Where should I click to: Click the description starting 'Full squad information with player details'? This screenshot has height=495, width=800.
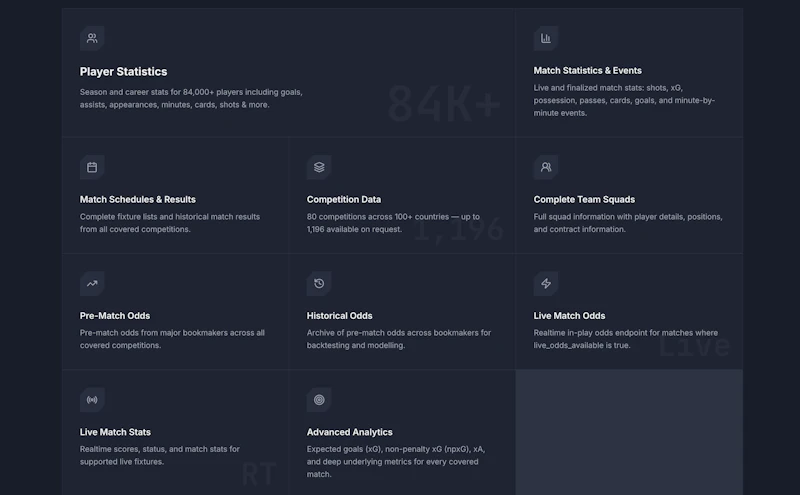point(628,223)
